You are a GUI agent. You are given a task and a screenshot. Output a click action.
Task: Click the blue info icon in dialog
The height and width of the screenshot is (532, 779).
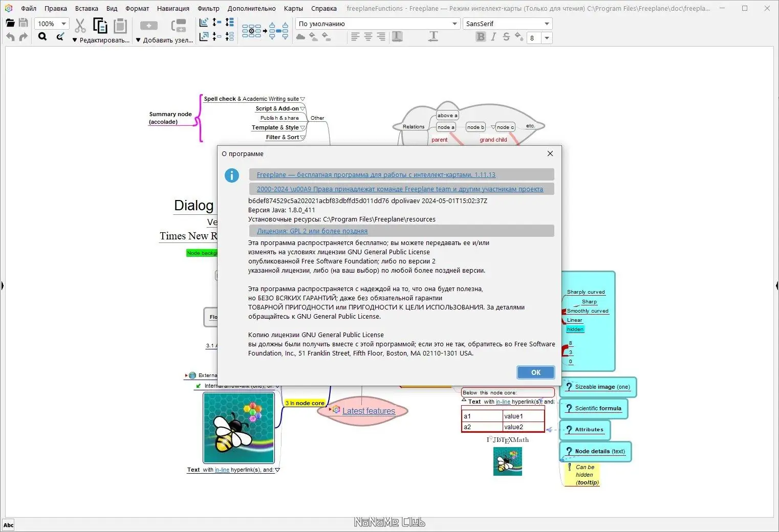[x=232, y=175]
